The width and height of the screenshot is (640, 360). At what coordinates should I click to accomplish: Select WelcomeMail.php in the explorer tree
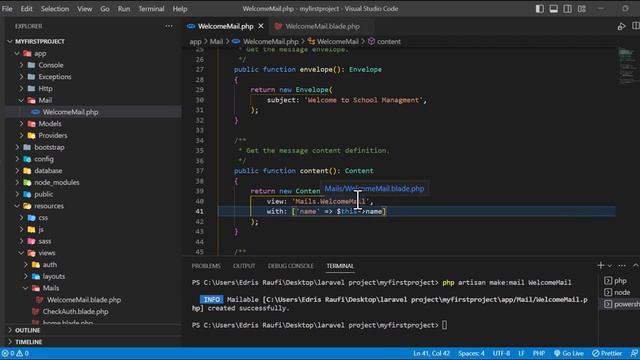pyautogui.click(x=70, y=112)
